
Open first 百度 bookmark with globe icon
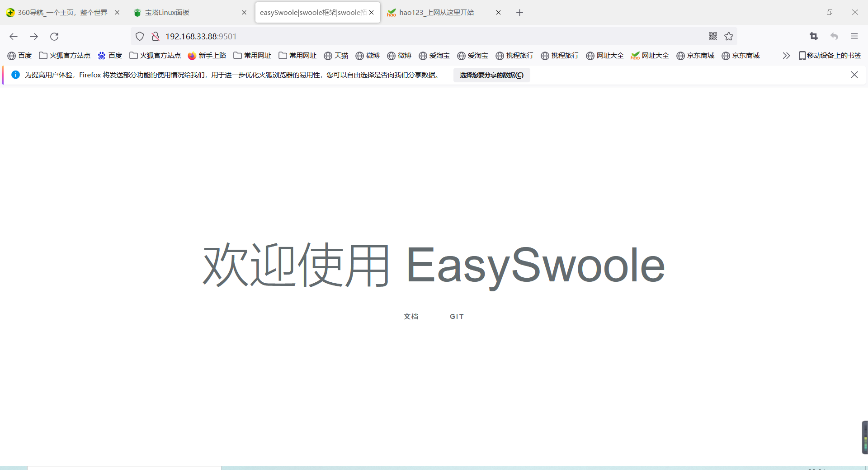coord(19,56)
